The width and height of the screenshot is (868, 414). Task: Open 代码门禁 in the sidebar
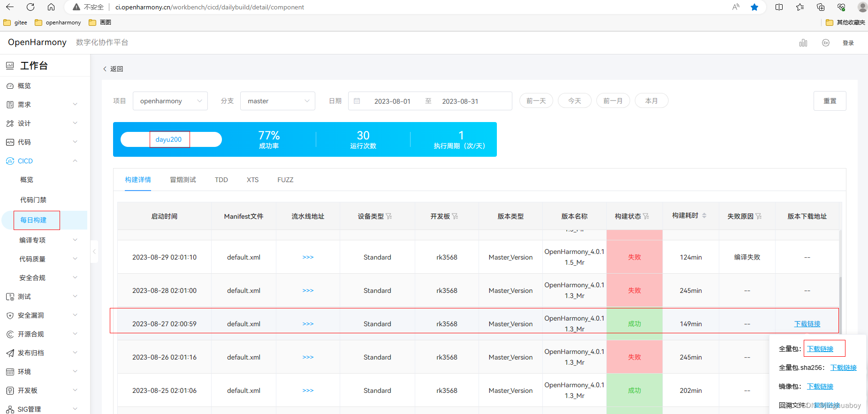(x=33, y=200)
